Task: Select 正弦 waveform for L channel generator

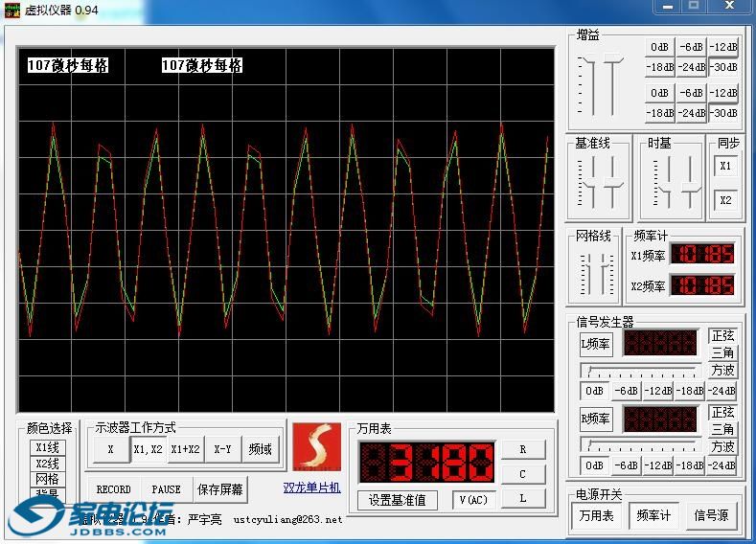Action: click(722, 335)
